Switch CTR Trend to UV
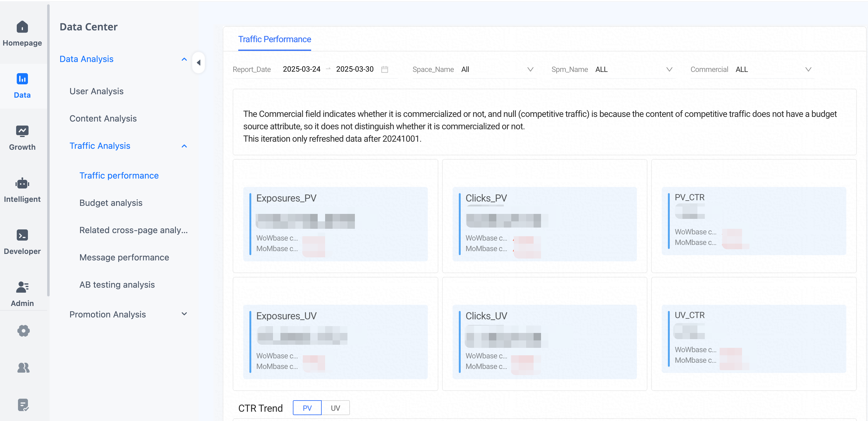868x421 pixels. (x=335, y=408)
